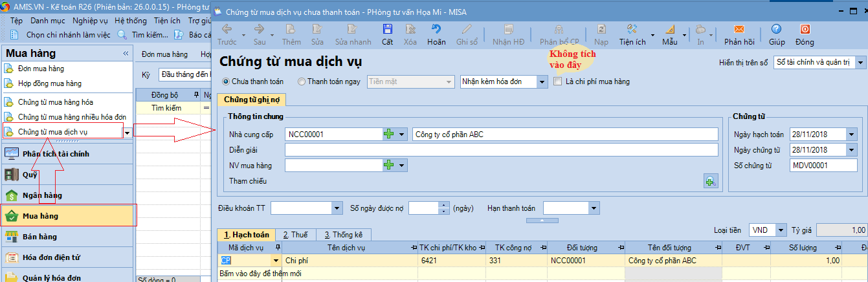Open Điều khoản TT dropdown
868x282 pixels.
point(337,208)
